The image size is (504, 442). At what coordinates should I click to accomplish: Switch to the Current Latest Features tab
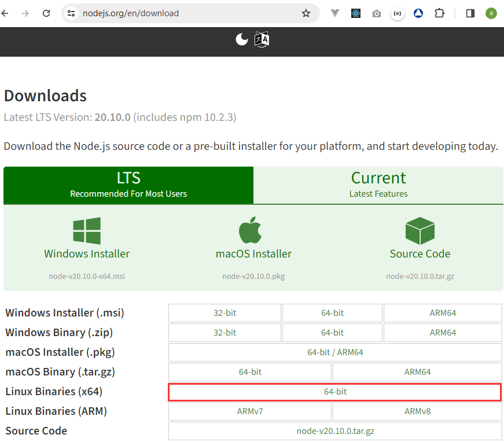coord(378,185)
